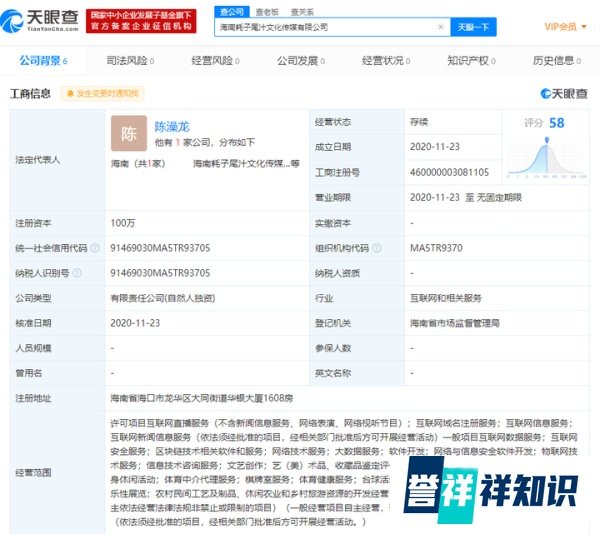Click the score value 58

tap(557, 123)
